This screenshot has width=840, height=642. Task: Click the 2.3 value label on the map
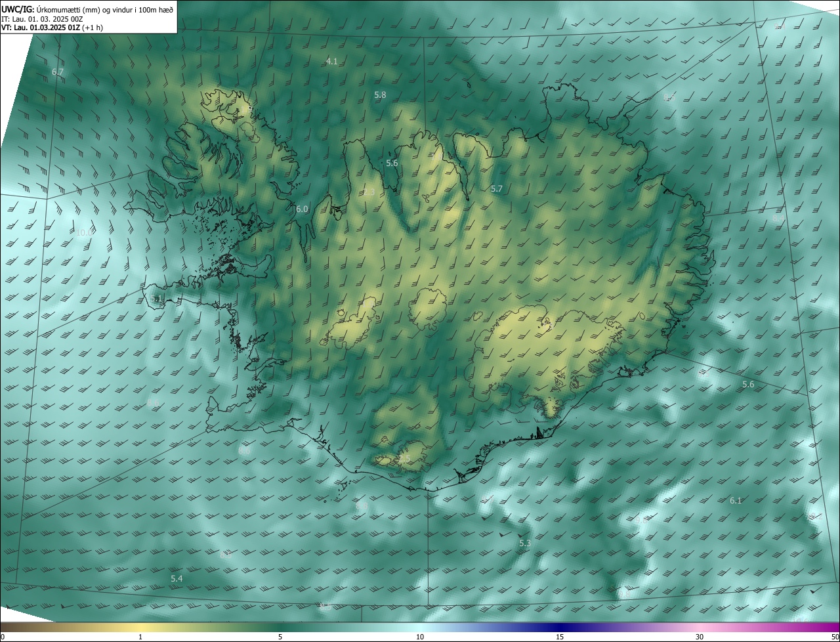(x=369, y=192)
